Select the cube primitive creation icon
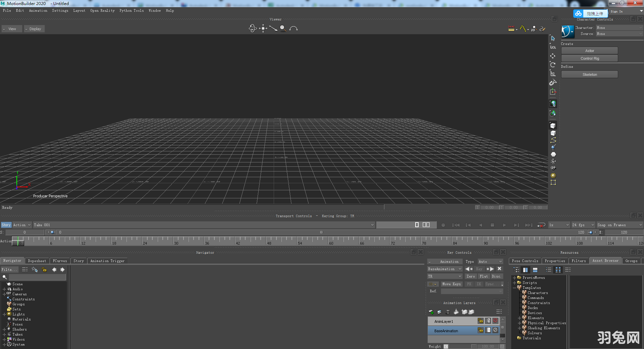This screenshot has width=644, height=349. coord(553,133)
